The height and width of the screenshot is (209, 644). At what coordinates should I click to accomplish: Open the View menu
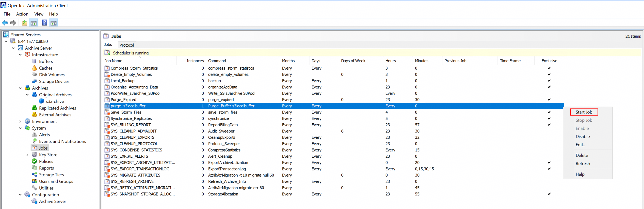39,14
